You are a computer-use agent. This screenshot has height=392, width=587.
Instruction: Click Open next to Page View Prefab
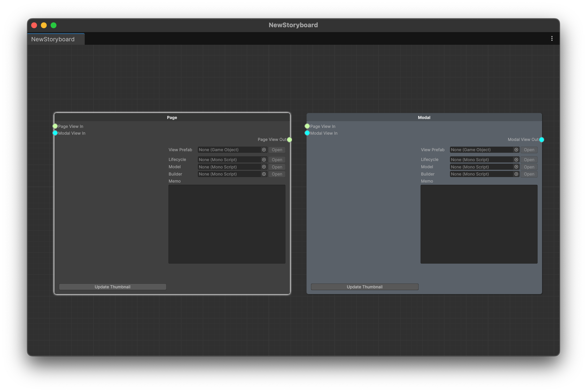(x=277, y=150)
